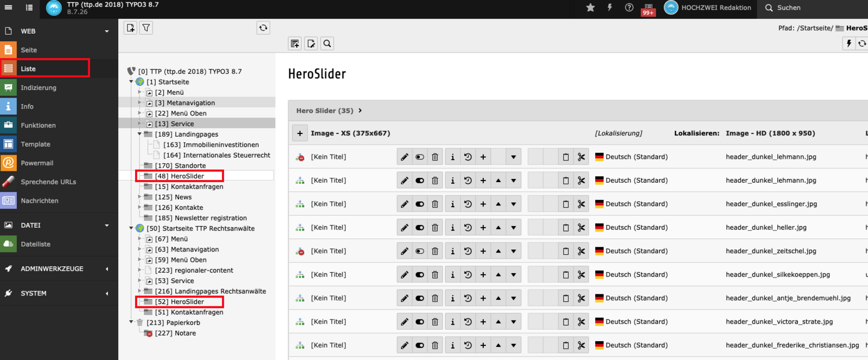Select HochZwei Redaktion user account
Screen dimensions: 868x360
click(x=708, y=8)
